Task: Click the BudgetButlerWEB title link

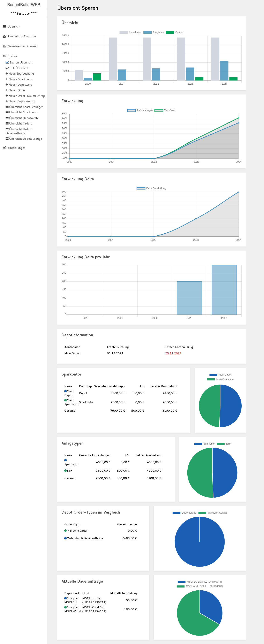Action: point(24,5)
